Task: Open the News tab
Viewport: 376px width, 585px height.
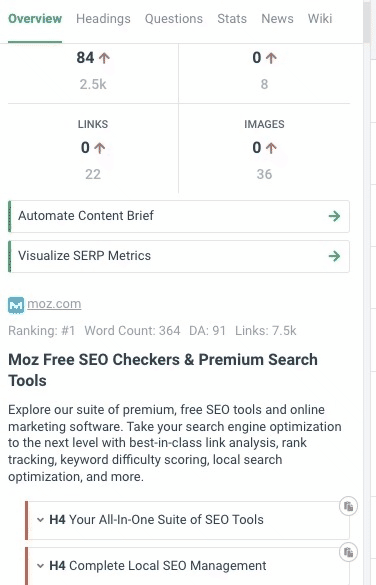Action: pos(277,19)
